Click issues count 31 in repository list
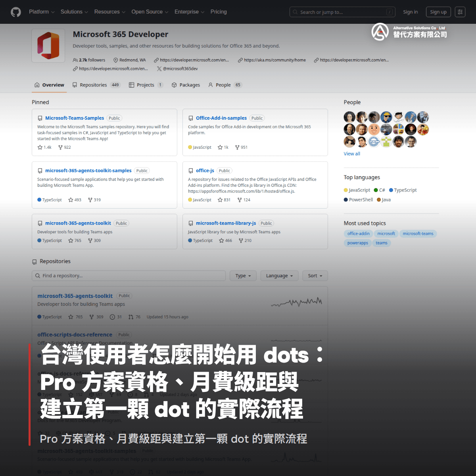 pyautogui.click(x=116, y=317)
